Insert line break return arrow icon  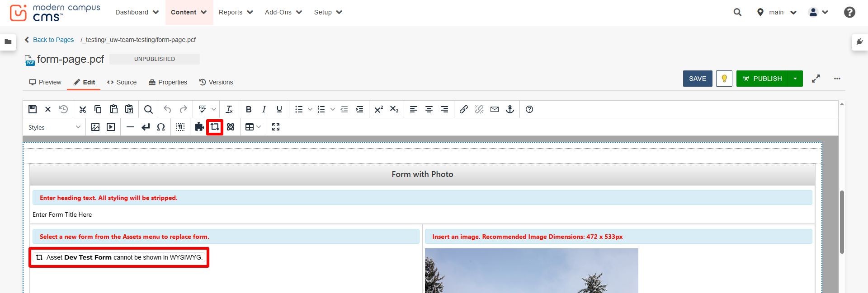click(x=146, y=127)
